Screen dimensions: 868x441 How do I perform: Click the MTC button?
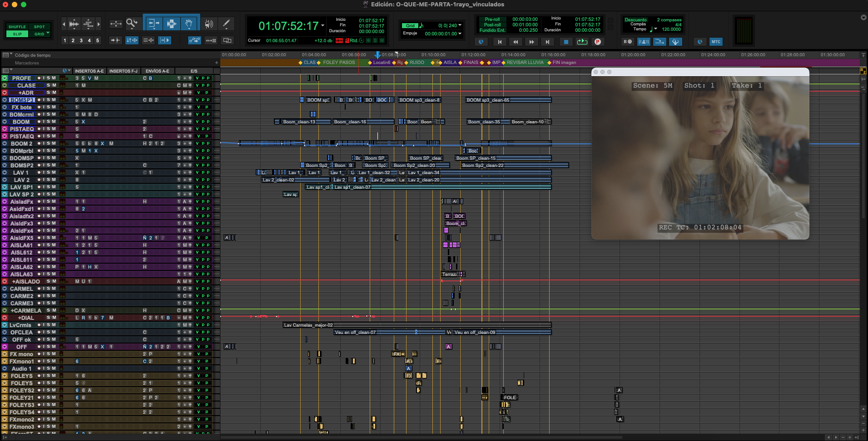point(716,42)
